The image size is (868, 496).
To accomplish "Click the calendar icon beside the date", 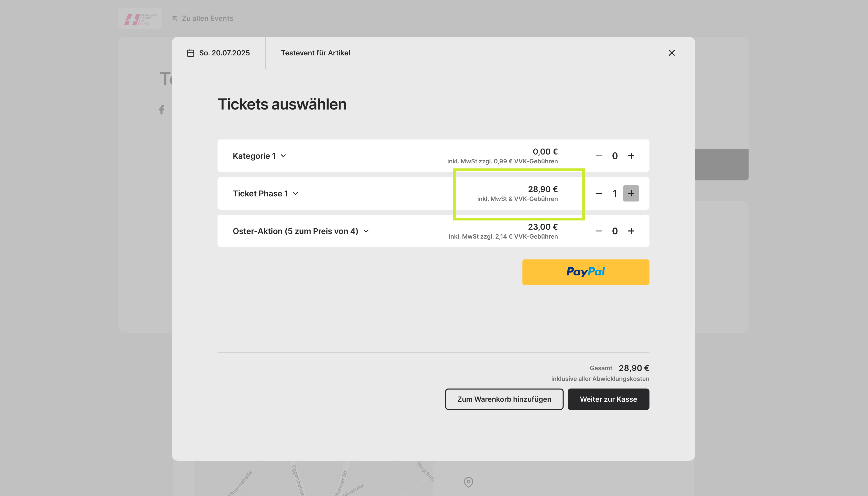I will (190, 53).
